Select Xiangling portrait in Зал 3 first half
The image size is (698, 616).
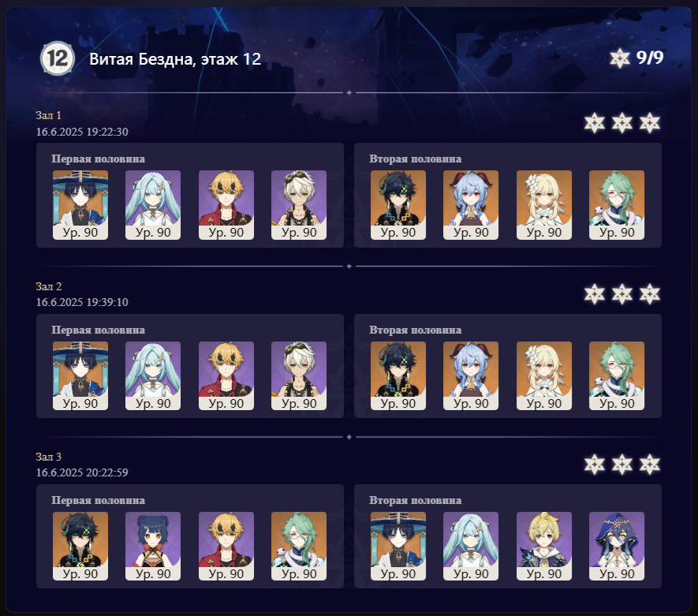[153, 546]
